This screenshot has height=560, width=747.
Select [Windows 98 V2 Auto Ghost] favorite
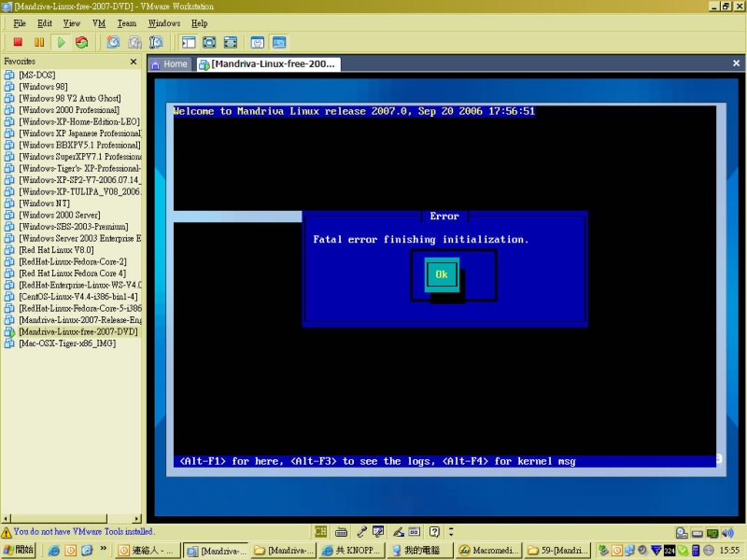tap(70, 98)
